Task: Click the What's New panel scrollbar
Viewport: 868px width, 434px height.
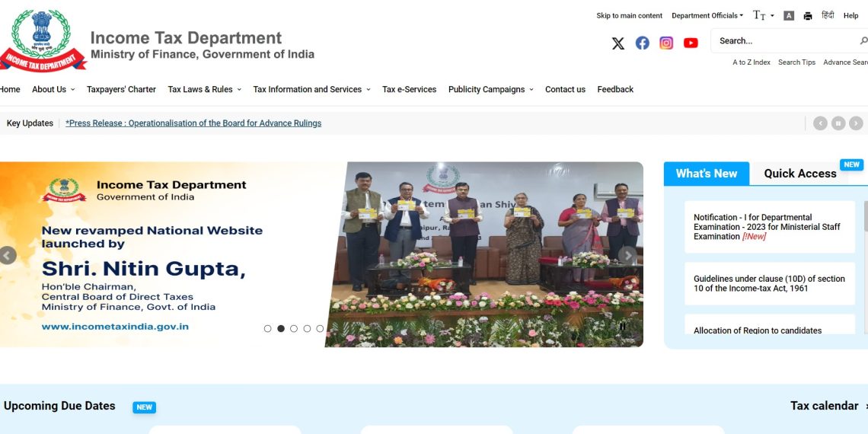Action: (866, 267)
